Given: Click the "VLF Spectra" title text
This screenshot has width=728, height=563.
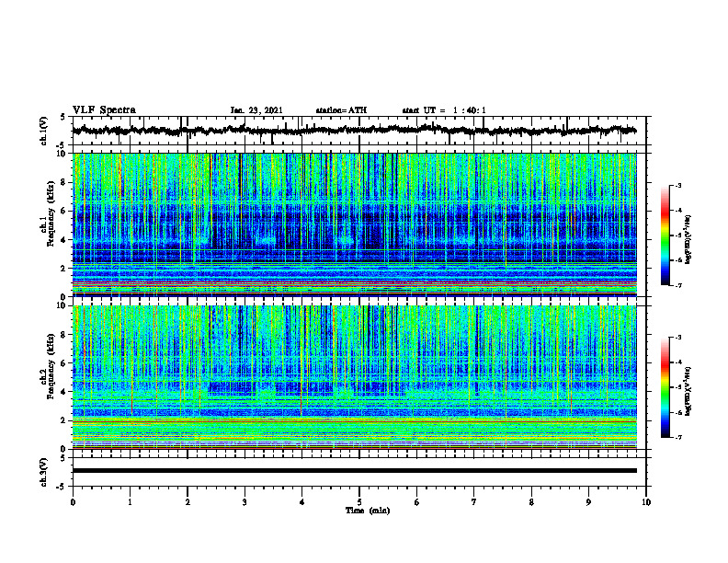Looking at the screenshot, I should (104, 109).
